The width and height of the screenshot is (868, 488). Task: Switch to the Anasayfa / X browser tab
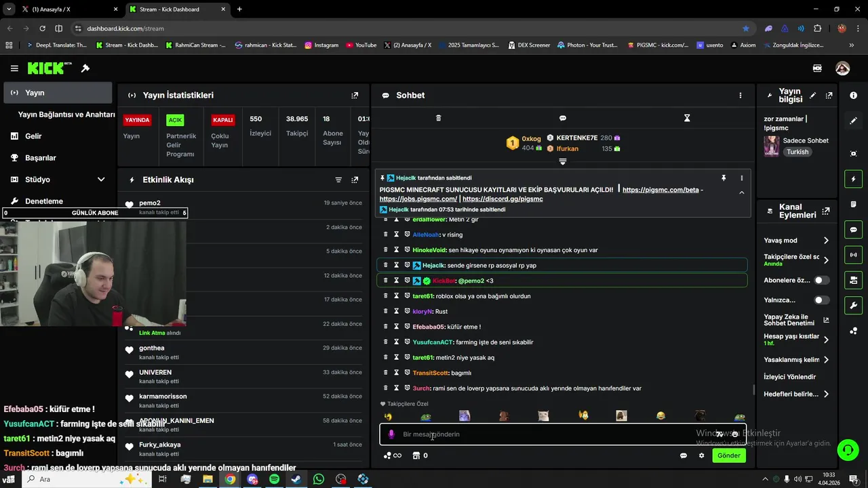pos(68,9)
